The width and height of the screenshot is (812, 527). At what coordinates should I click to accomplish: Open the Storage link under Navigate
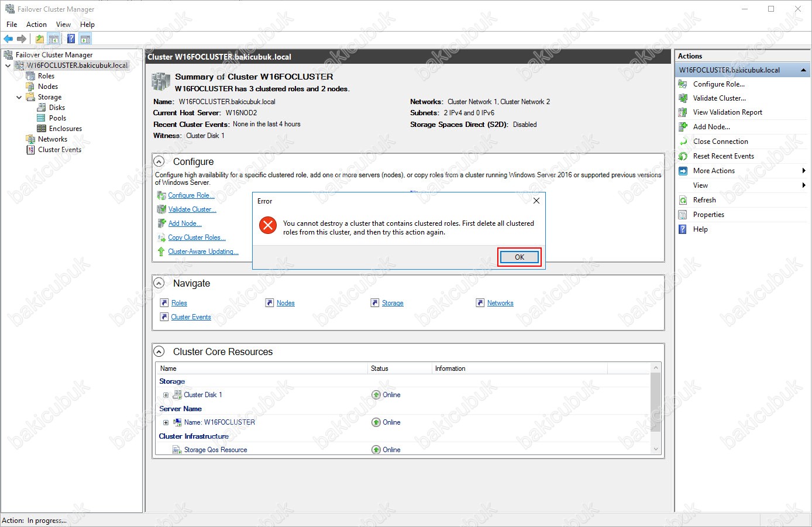[393, 303]
